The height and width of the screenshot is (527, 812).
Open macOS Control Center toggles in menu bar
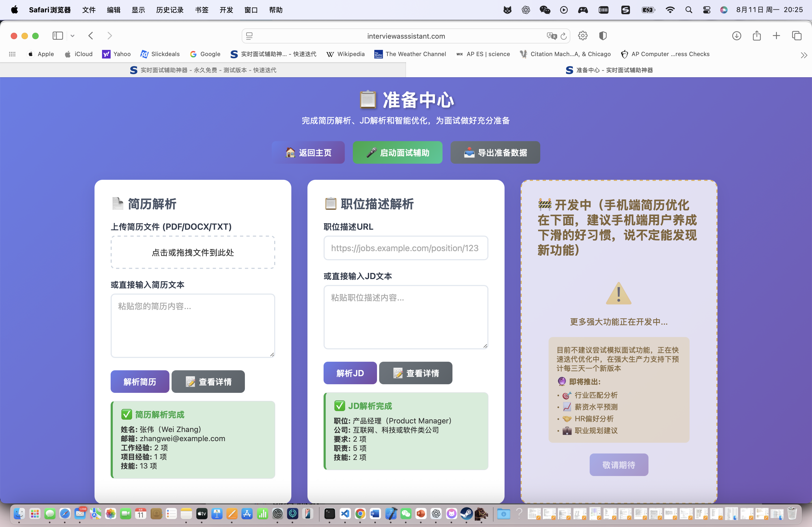706,10
